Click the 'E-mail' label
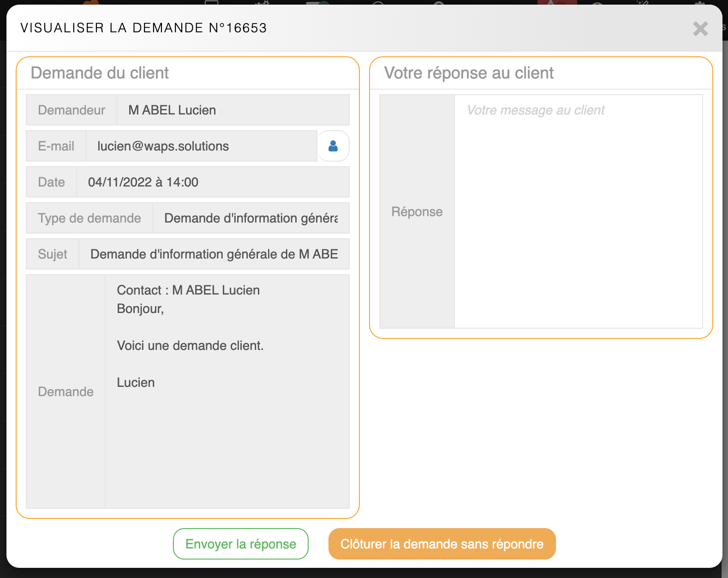The width and height of the screenshot is (728, 578). (56, 146)
